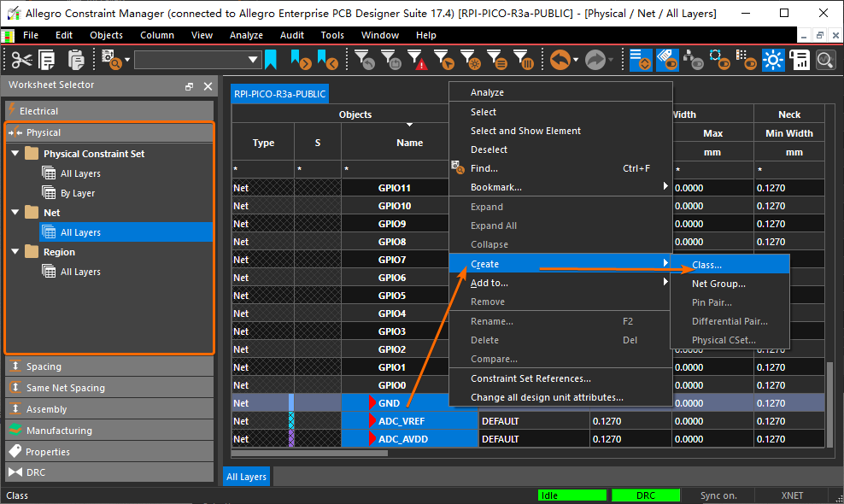
Task: Toggle the first blue layers view button
Action: pos(641,60)
